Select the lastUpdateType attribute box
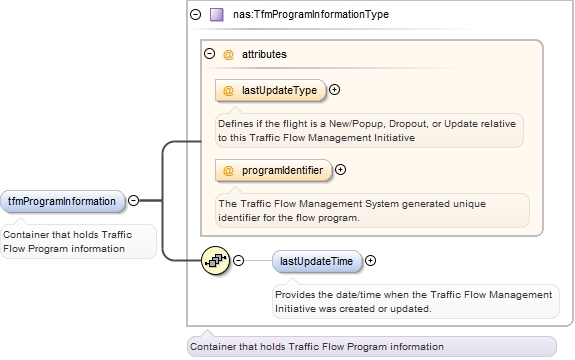 pos(270,90)
